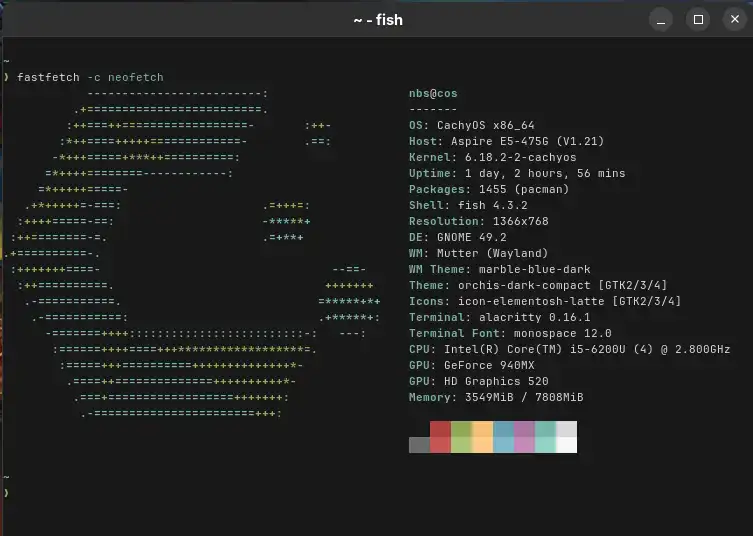Minimize the fish terminal window
Viewport: 753px width, 536px height.
pyautogui.click(x=662, y=19)
